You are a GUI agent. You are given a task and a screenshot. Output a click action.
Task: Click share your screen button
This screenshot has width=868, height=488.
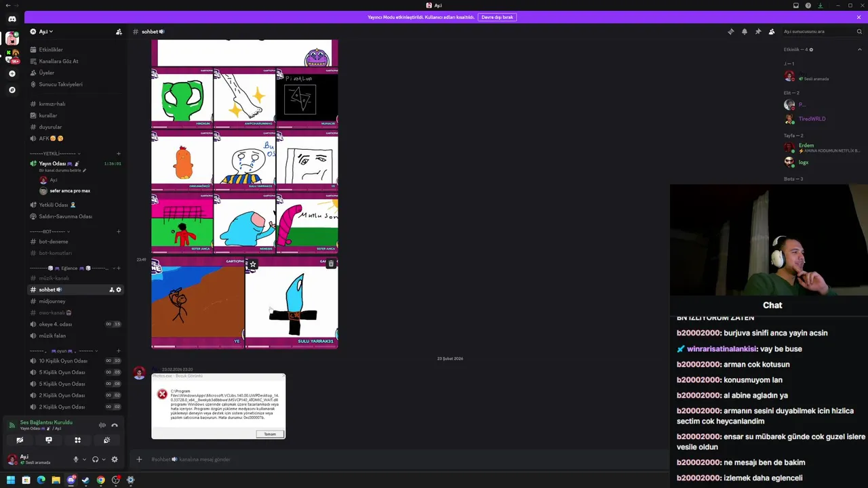pos(49,441)
